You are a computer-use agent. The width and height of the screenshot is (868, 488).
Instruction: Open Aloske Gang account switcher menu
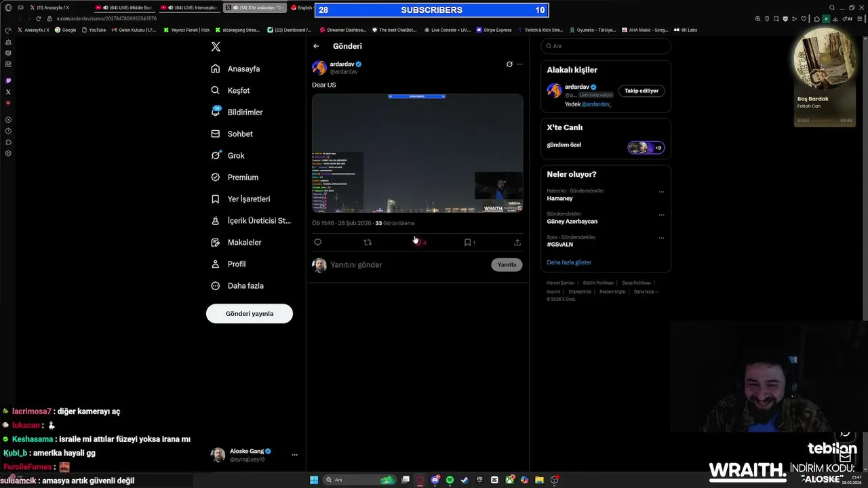point(255,455)
